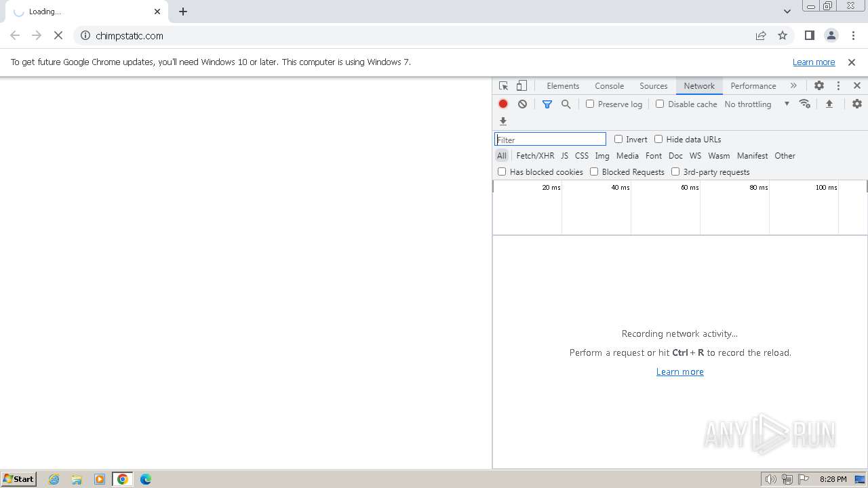Enable Disable cache checkbox
Screen dimensions: 868x488
(x=660, y=104)
